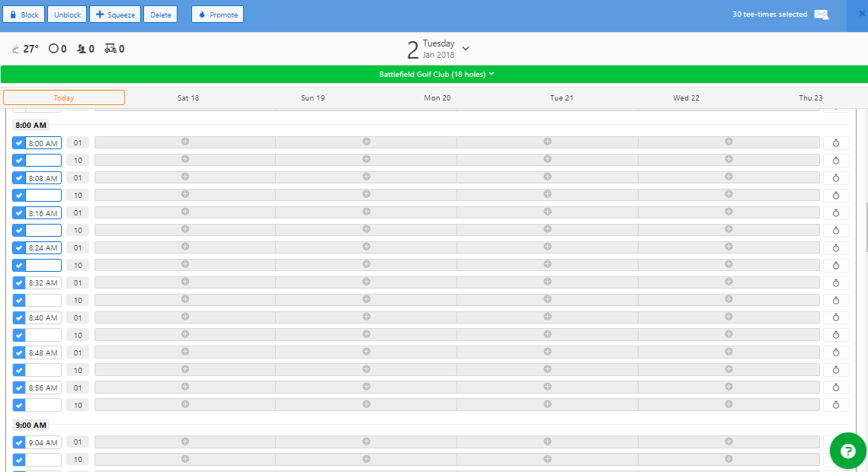Uncheck the 8:00 AM tee-time checkbox
This screenshot has width=868, height=472.
pos(19,143)
